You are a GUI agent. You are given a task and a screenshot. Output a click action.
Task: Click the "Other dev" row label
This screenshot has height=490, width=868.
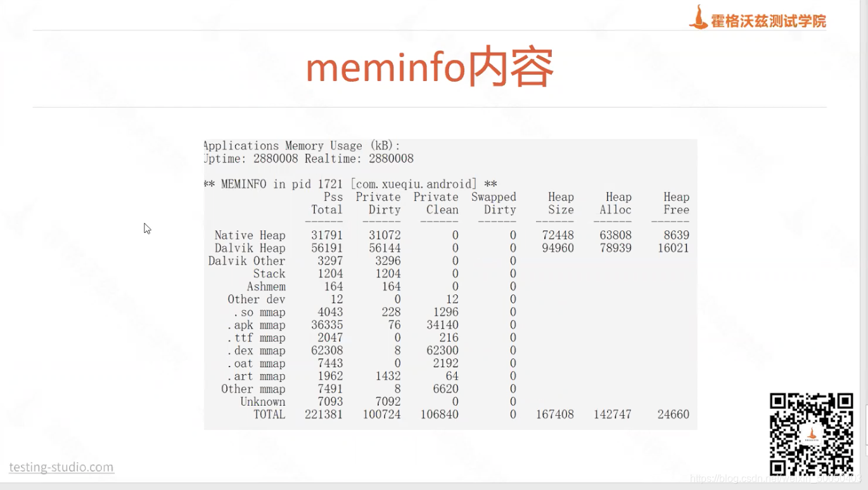[x=257, y=299]
